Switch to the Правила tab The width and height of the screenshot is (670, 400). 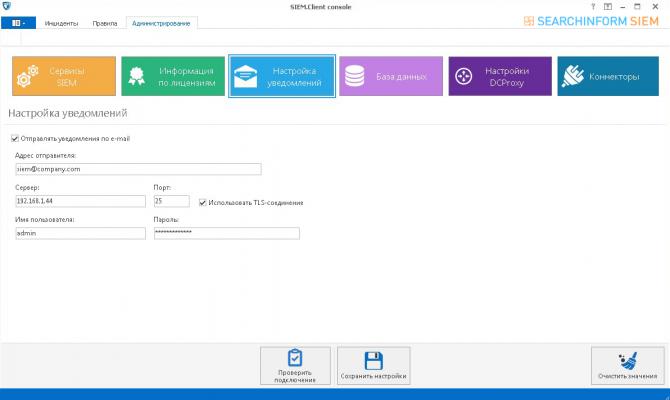(x=105, y=24)
